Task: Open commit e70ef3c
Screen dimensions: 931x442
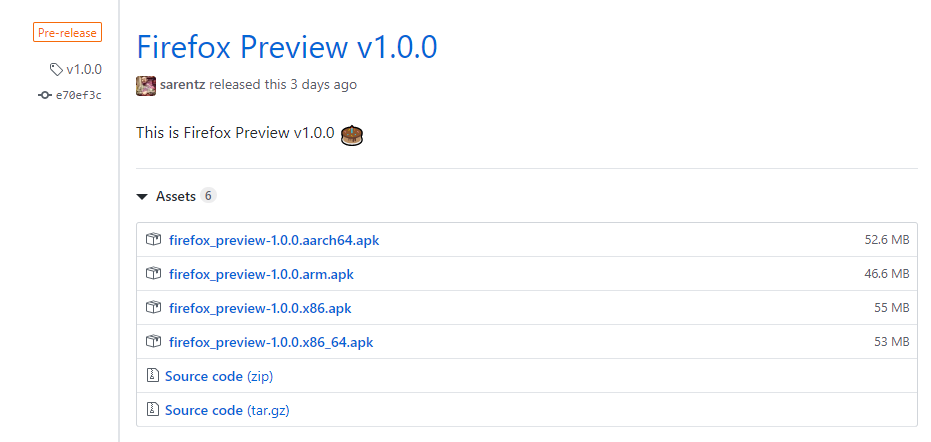Action: 78,95
